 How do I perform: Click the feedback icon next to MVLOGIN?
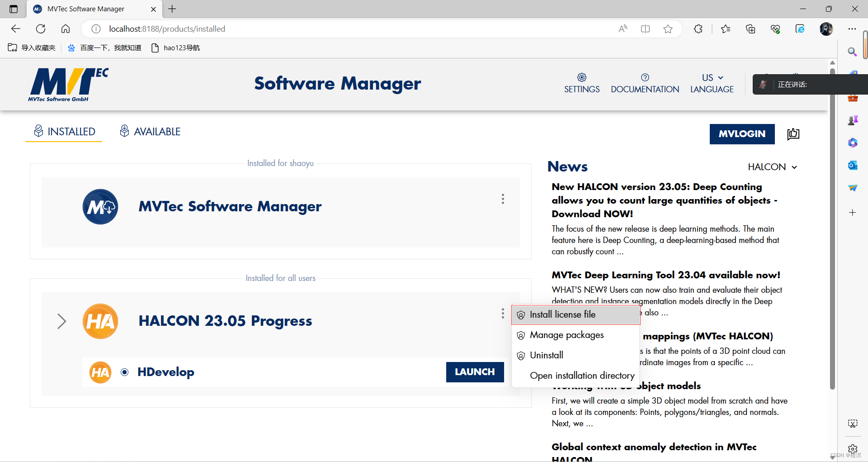tap(793, 134)
